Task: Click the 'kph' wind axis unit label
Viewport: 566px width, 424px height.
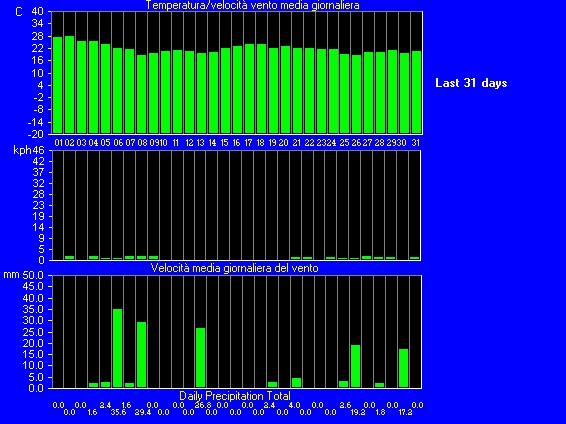Action: click(x=21, y=150)
